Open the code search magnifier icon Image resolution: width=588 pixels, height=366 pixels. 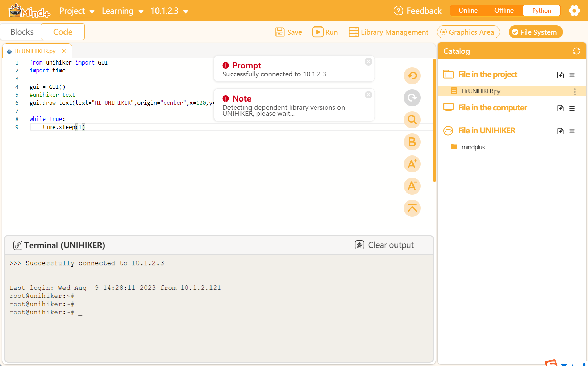click(x=412, y=120)
